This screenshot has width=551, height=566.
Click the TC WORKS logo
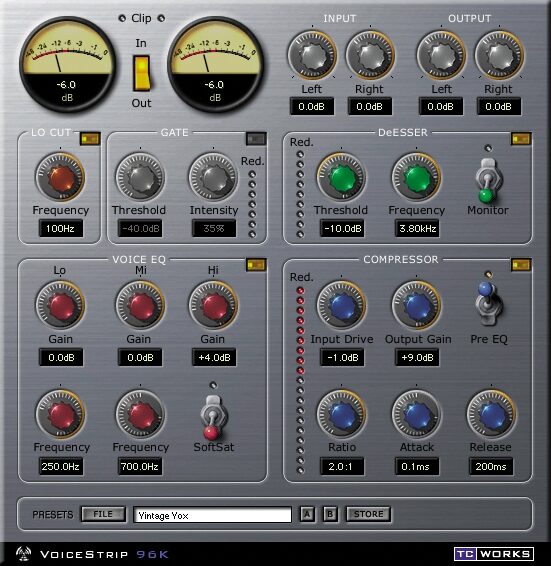494,554
